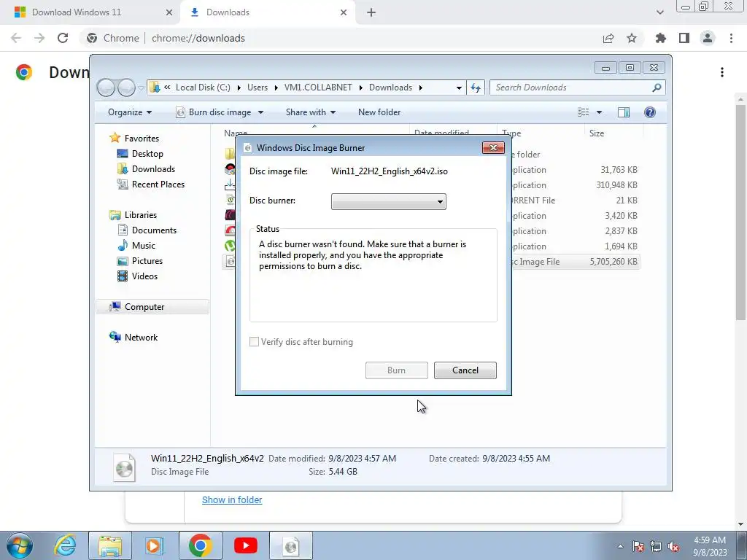
Task: Open Chrome's side panel icon
Action: click(x=684, y=38)
